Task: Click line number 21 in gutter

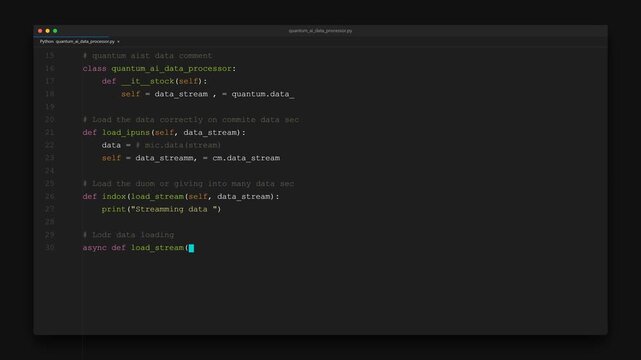Action: click(49, 132)
